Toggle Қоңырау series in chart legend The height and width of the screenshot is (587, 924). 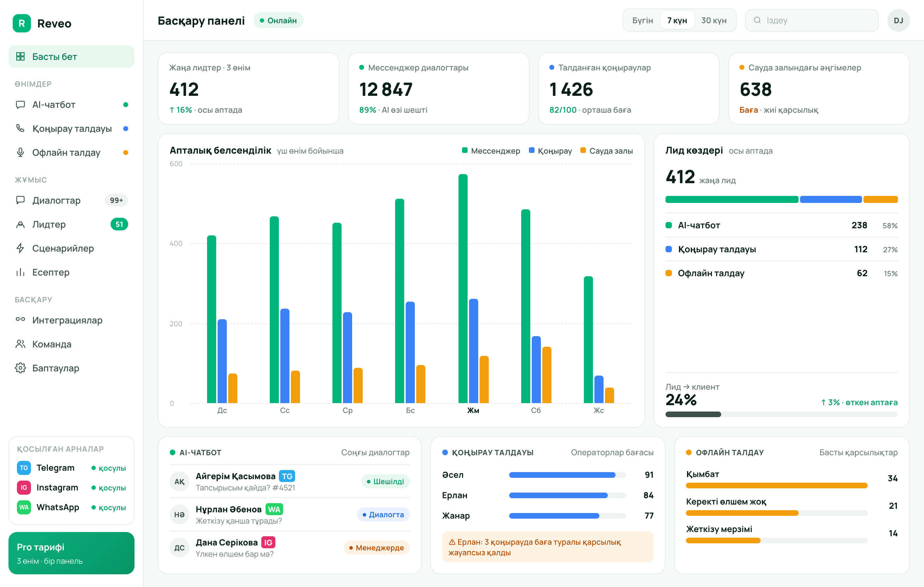[550, 151]
